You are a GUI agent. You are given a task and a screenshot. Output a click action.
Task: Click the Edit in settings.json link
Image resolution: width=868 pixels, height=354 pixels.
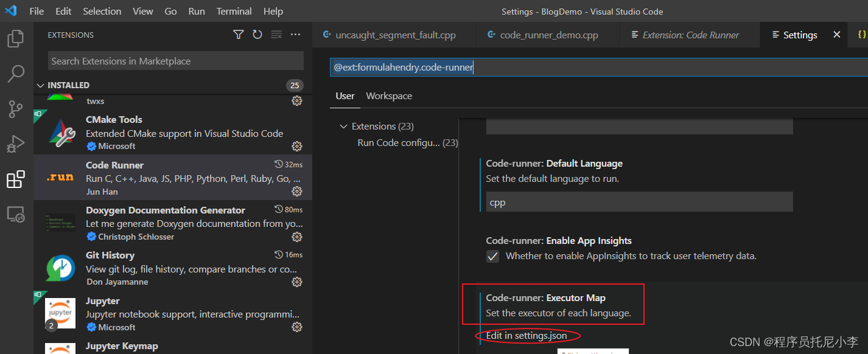click(527, 335)
